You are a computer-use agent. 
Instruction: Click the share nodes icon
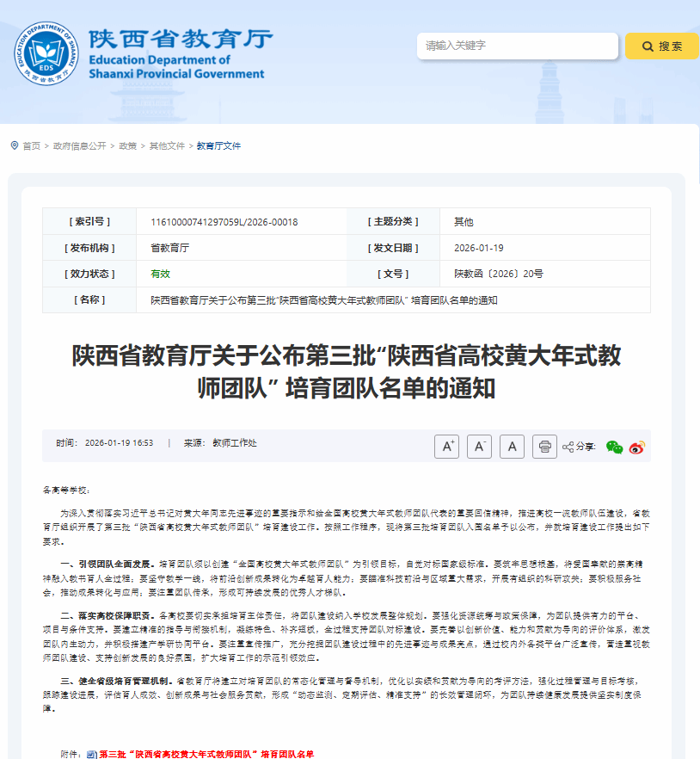568,447
